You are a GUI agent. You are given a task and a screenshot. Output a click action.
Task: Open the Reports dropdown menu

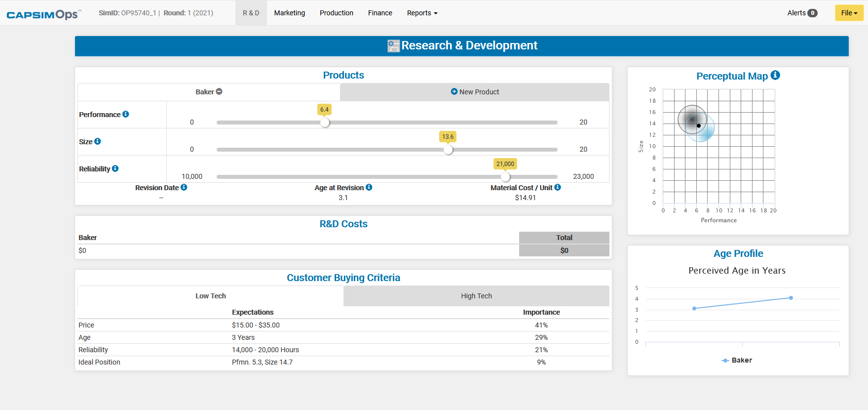(x=422, y=13)
